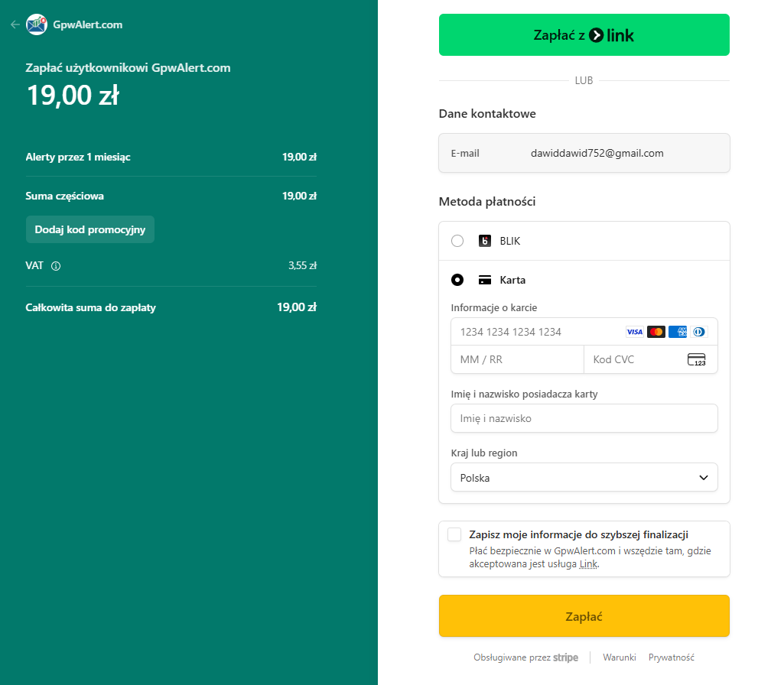Open the VAT info tooltip icon
This screenshot has width=784, height=685.
pos(56,266)
